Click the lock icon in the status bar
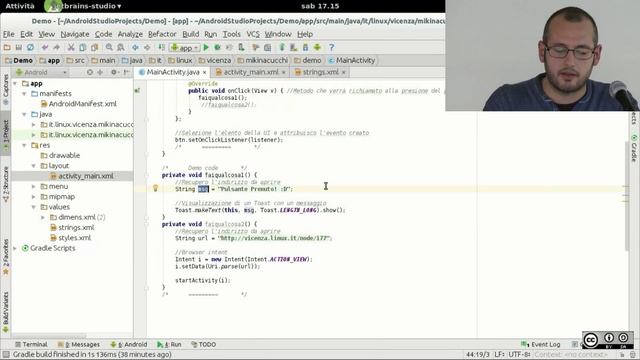 click(x=622, y=355)
